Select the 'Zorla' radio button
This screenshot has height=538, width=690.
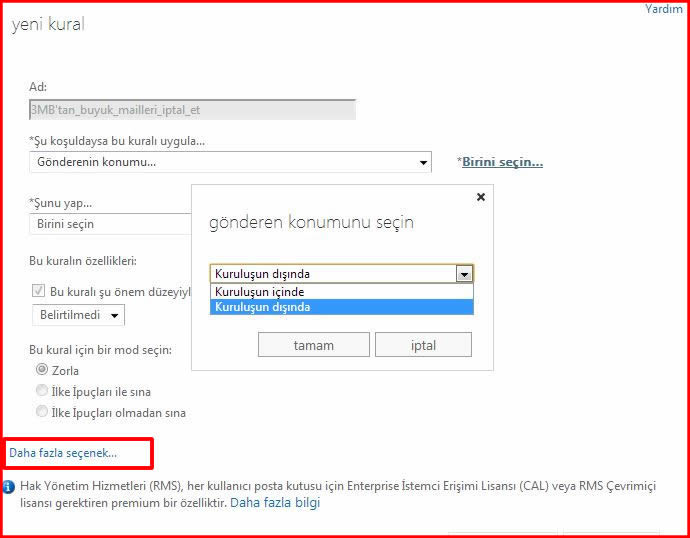click(x=41, y=370)
